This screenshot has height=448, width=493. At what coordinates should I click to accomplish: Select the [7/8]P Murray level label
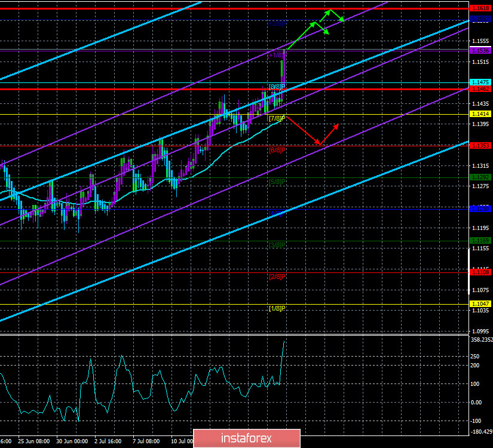coord(275,118)
